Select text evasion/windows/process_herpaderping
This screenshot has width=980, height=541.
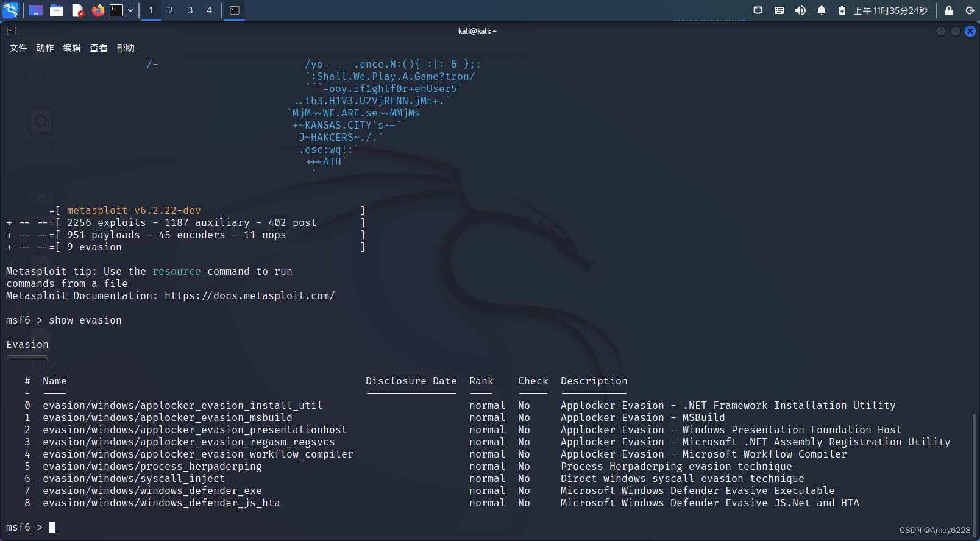152,467
